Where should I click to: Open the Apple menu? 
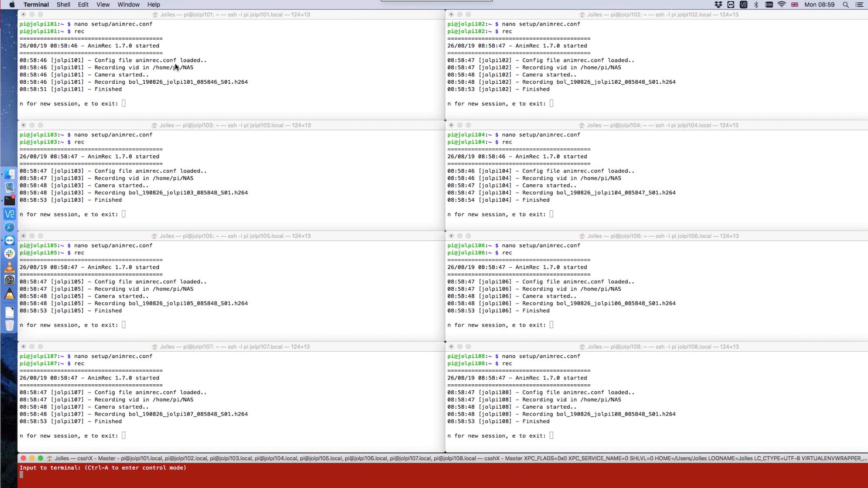point(12,4)
